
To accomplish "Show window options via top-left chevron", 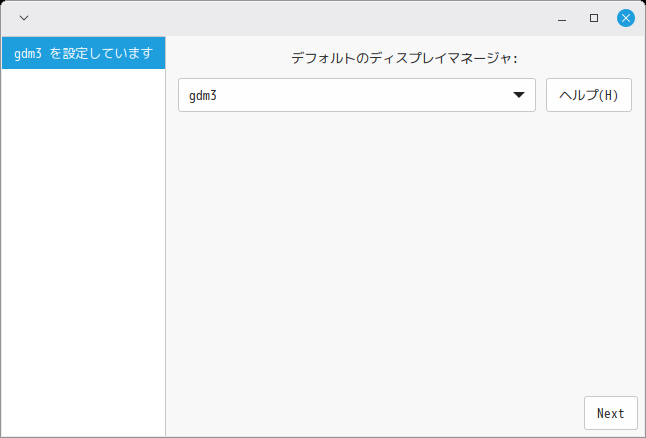I will tap(24, 18).
